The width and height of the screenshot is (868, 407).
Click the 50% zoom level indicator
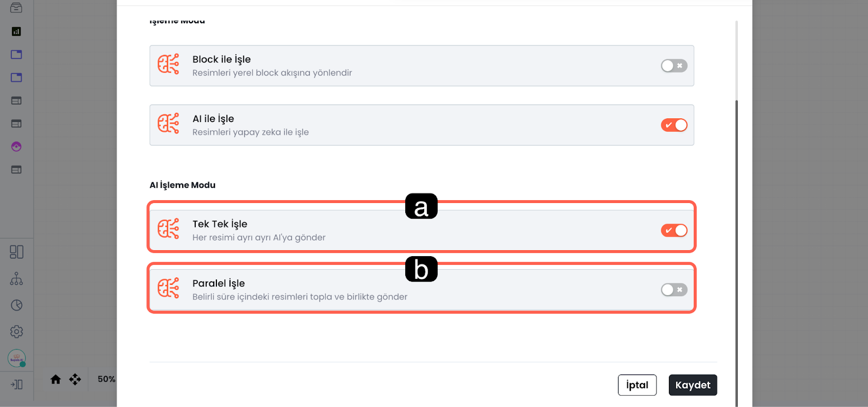point(106,379)
